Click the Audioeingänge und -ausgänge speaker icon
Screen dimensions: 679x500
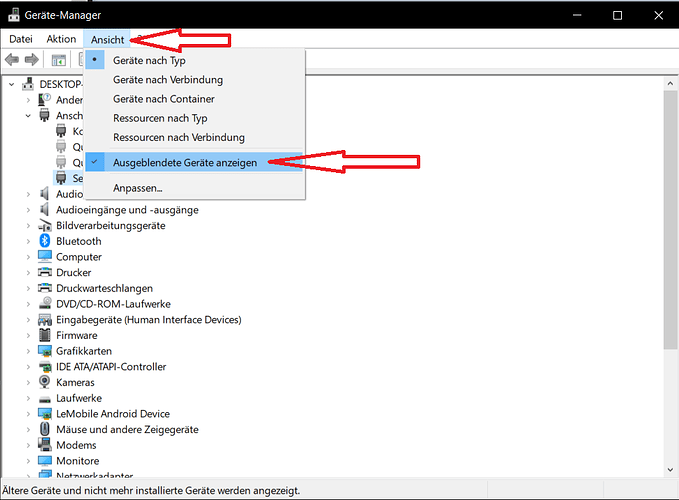coord(44,210)
